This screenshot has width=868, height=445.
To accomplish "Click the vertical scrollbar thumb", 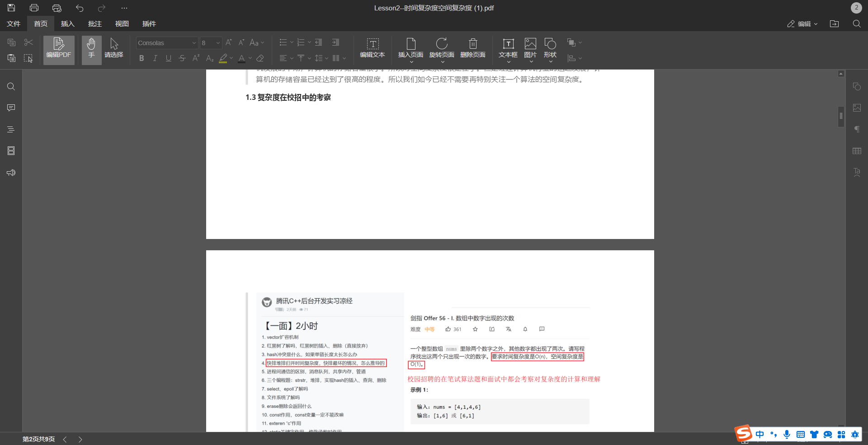I will [841, 116].
